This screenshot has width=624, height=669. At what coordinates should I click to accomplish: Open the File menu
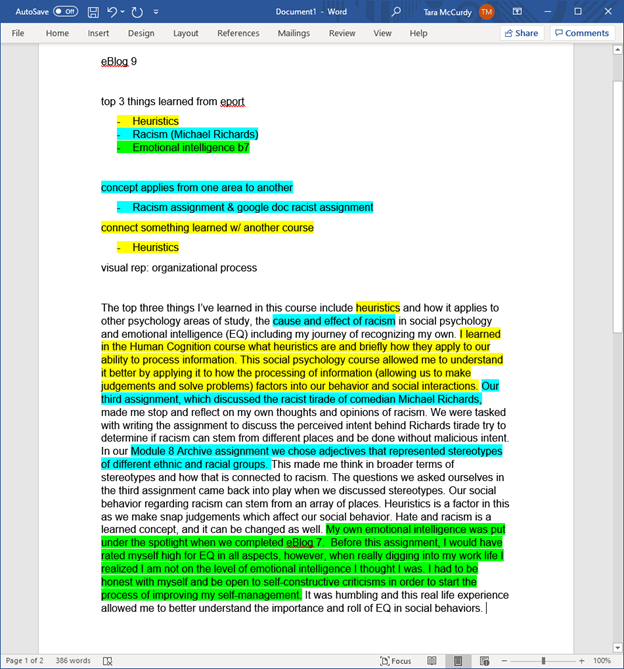[18, 33]
